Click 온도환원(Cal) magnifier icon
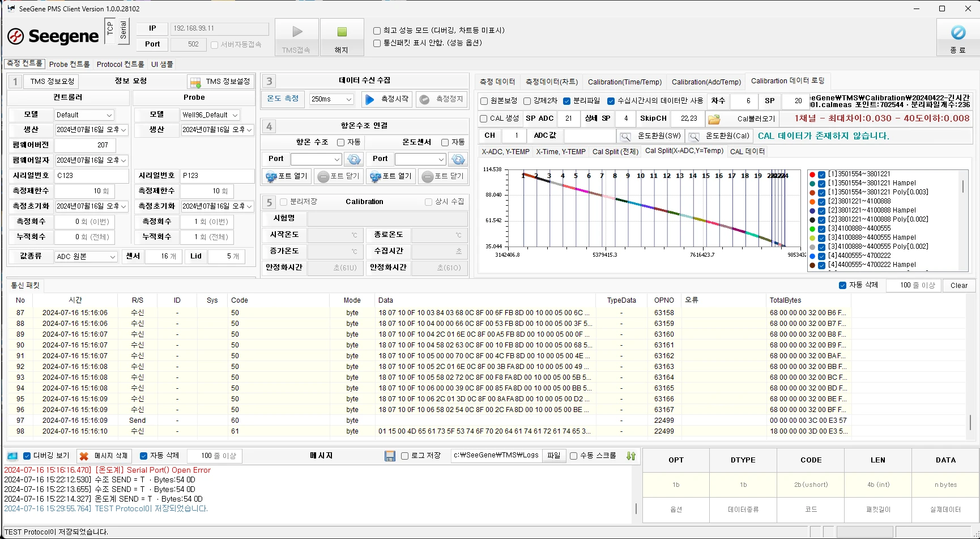The image size is (980, 539). [x=693, y=136]
